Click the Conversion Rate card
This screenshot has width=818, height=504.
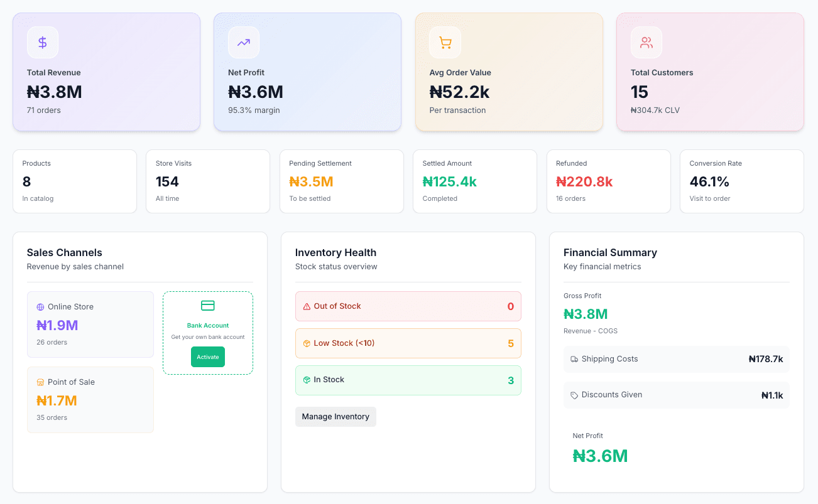[741, 181]
